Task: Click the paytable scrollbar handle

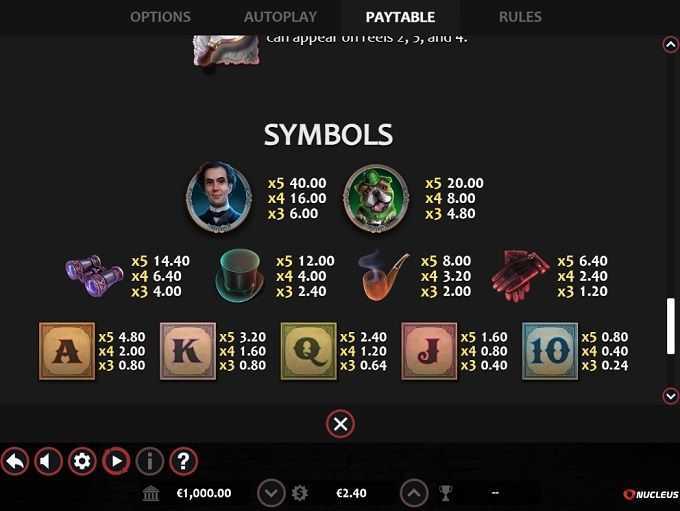Action: [670, 326]
